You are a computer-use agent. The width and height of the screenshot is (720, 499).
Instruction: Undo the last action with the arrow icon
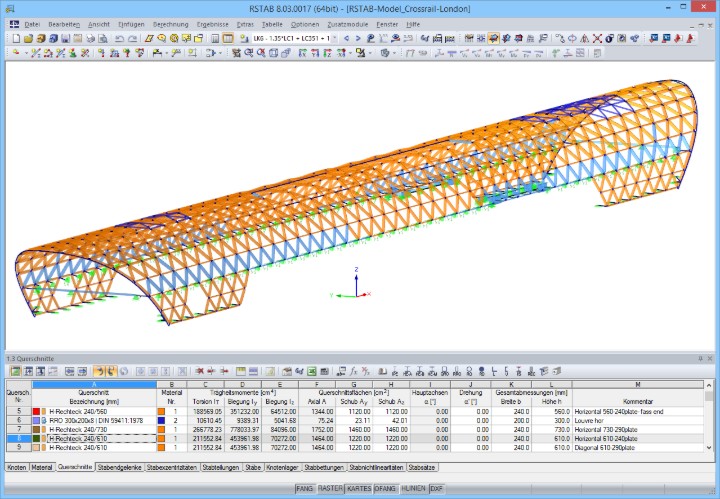119,39
